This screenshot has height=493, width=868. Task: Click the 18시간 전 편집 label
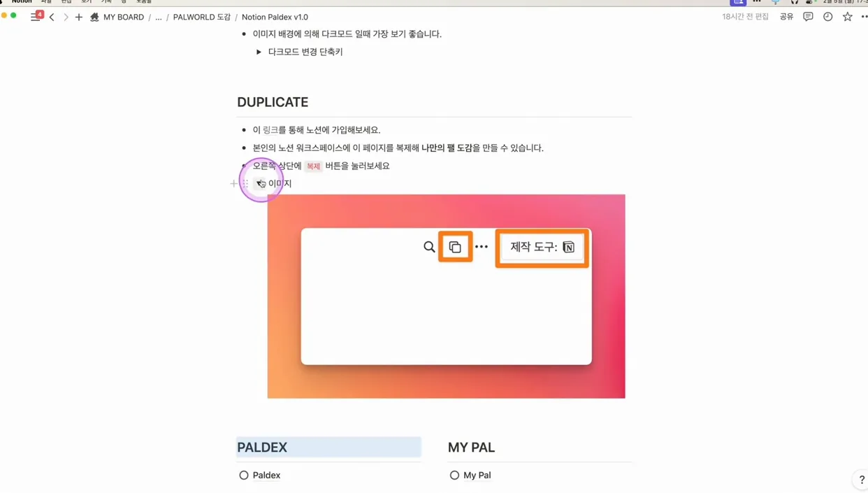pos(745,17)
